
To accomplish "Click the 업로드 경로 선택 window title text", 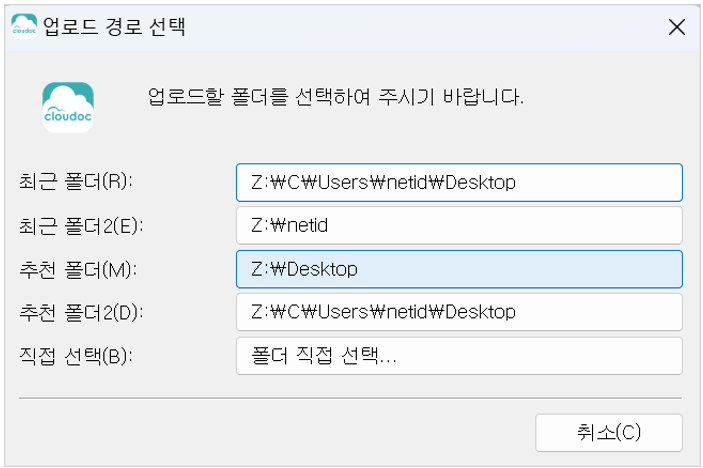I will 114,26.
